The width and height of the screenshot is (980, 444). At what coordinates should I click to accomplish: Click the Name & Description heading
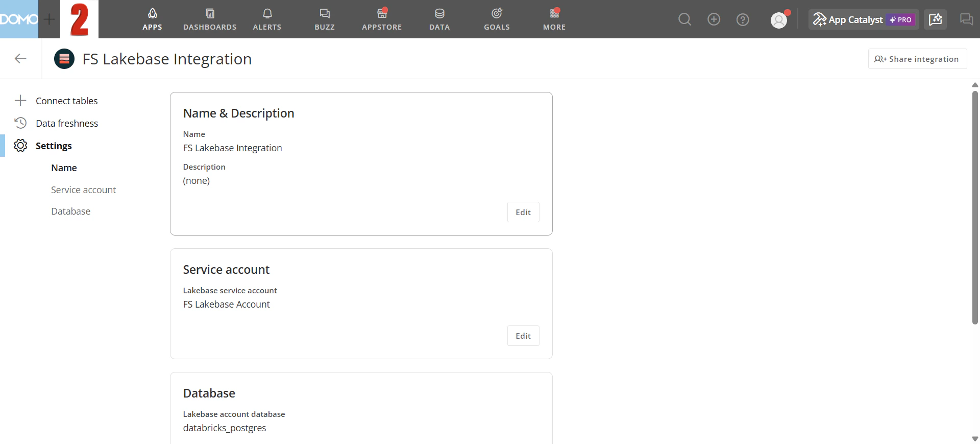tap(238, 113)
